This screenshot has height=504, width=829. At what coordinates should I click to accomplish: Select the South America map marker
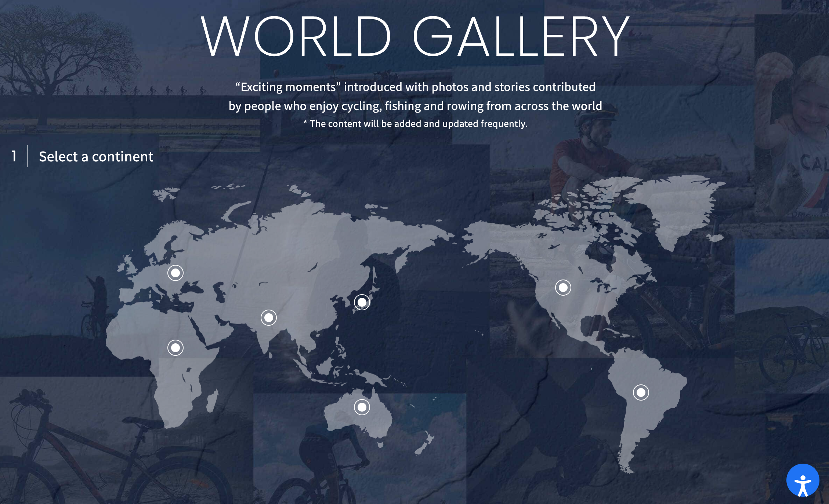coord(641,392)
